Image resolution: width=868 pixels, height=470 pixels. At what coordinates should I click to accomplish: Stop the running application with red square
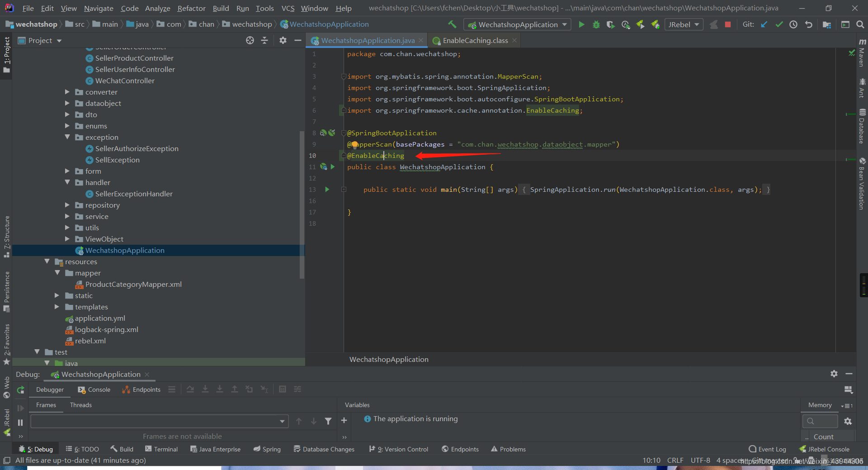[x=727, y=24]
